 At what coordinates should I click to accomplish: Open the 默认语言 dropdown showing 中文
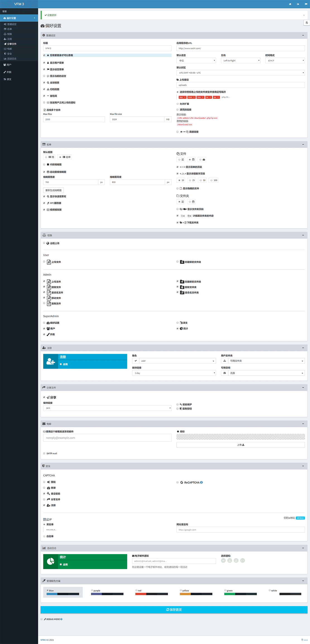tap(196, 61)
